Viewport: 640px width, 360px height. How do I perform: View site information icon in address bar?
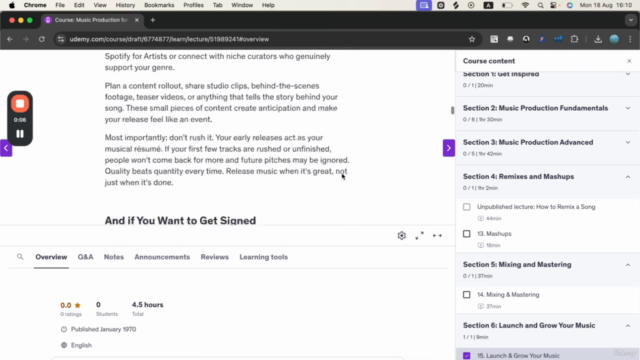pos(61,39)
